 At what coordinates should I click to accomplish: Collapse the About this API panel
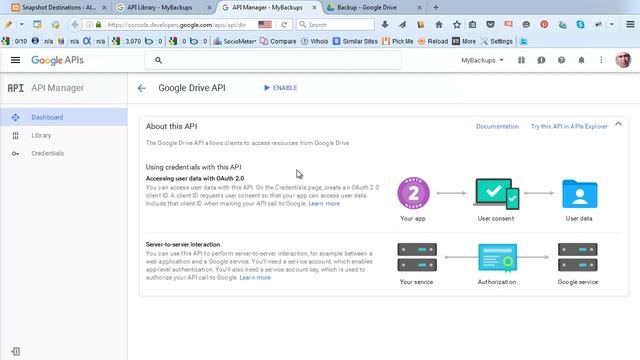click(618, 124)
